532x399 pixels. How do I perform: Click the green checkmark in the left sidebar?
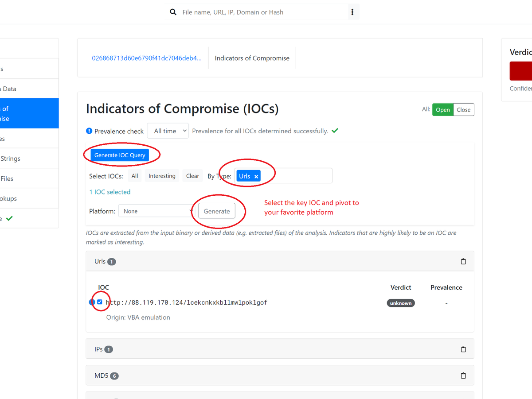(9, 218)
